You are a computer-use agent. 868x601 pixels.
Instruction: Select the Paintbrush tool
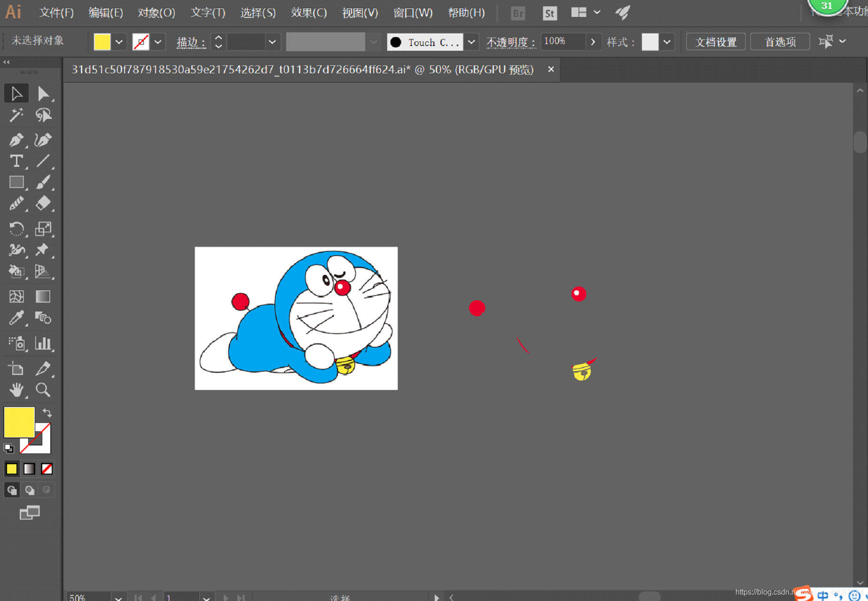(x=43, y=182)
